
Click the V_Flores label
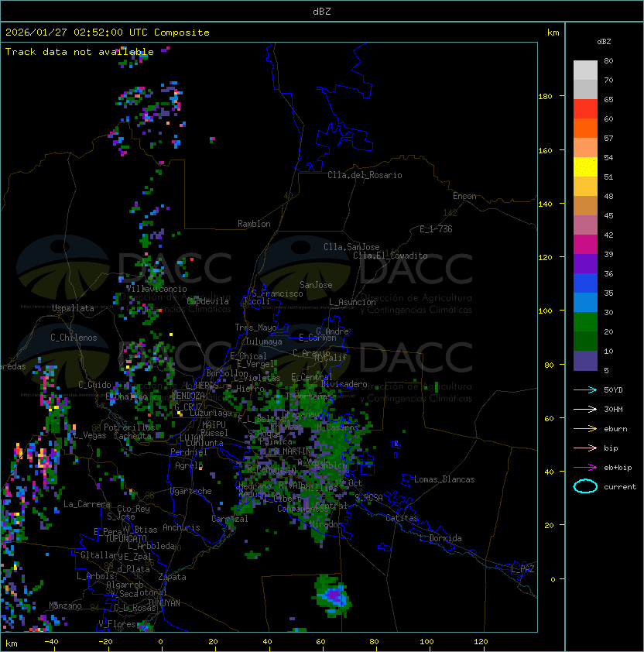coord(117,624)
